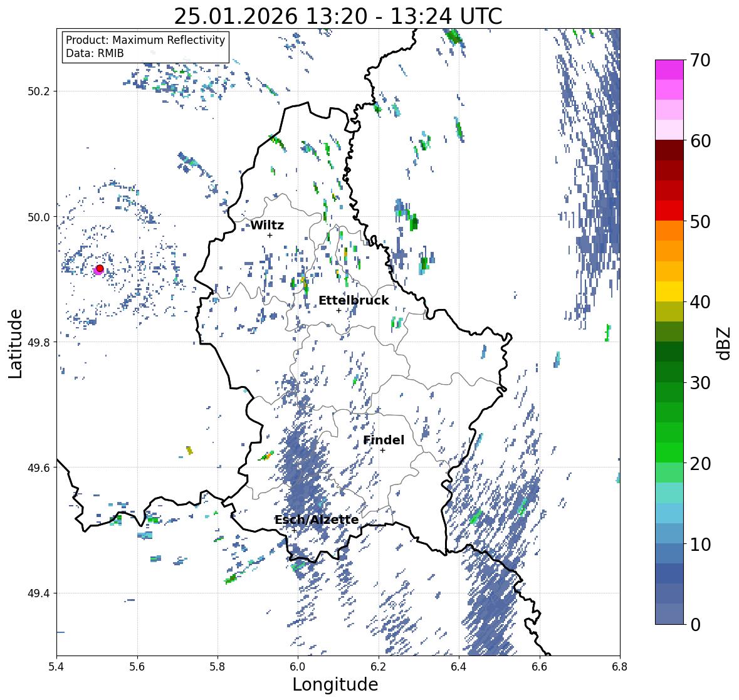Click the latitude tick label 49.8
This screenshot has height=700, width=739.
[x=39, y=342]
